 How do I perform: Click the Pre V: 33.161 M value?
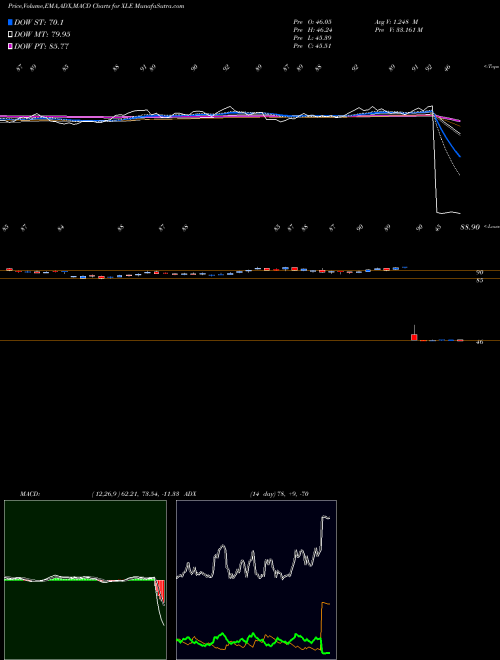tap(399, 30)
